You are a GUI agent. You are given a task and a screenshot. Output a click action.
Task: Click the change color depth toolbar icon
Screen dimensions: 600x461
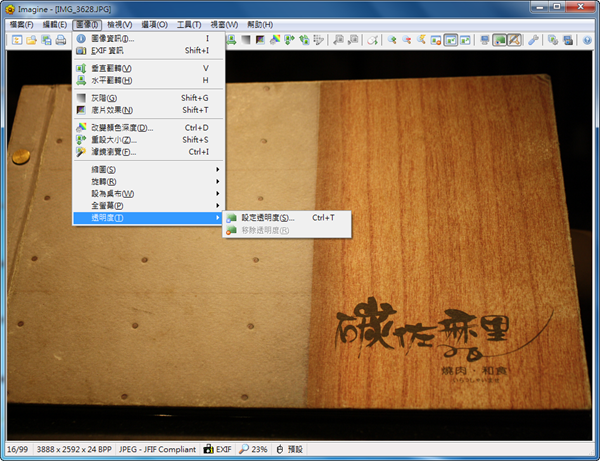(275, 40)
